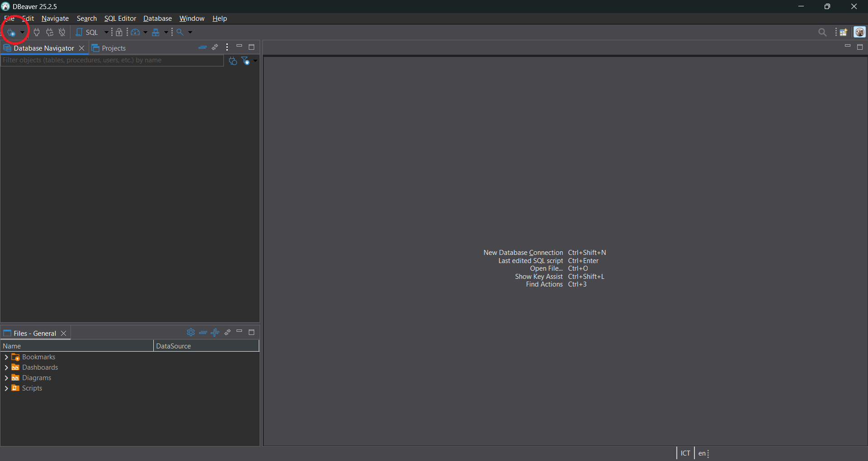Toggle the connected-only filter plug icon
868x461 pixels.
(x=232, y=61)
